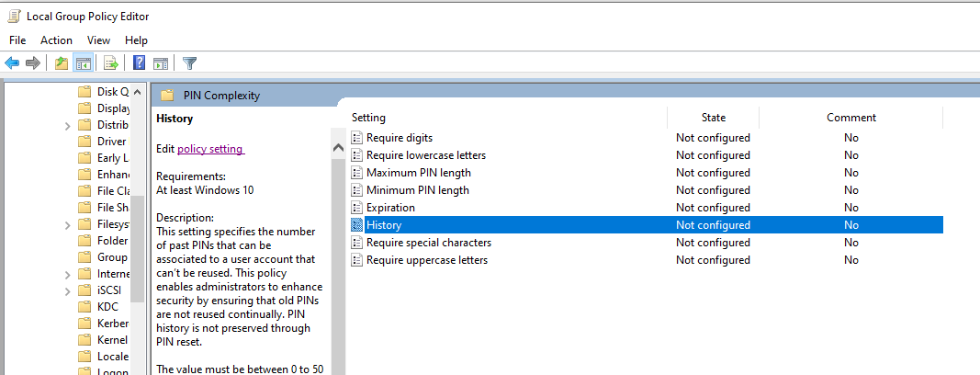Click the iSCSI folder icon in tree
The width and height of the screenshot is (980, 375).
click(84, 290)
